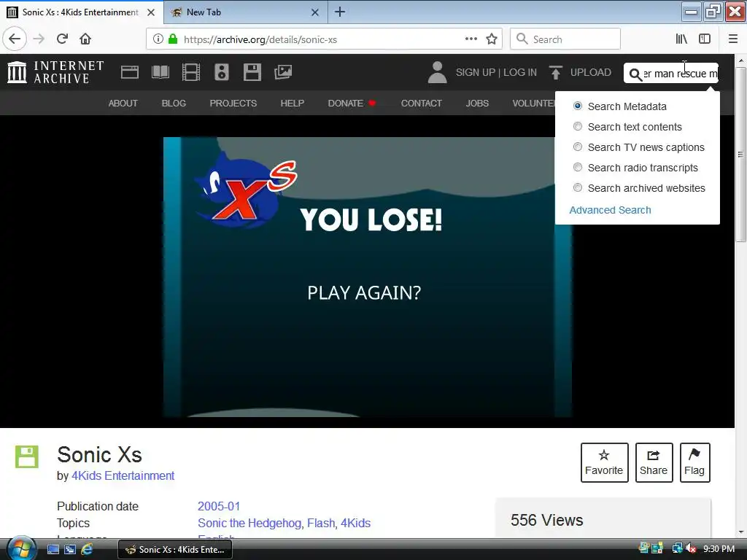Viewport: 747px width, 560px height.
Task: Switch to Sonic Xs browser tab
Action: tap(82, 12)
